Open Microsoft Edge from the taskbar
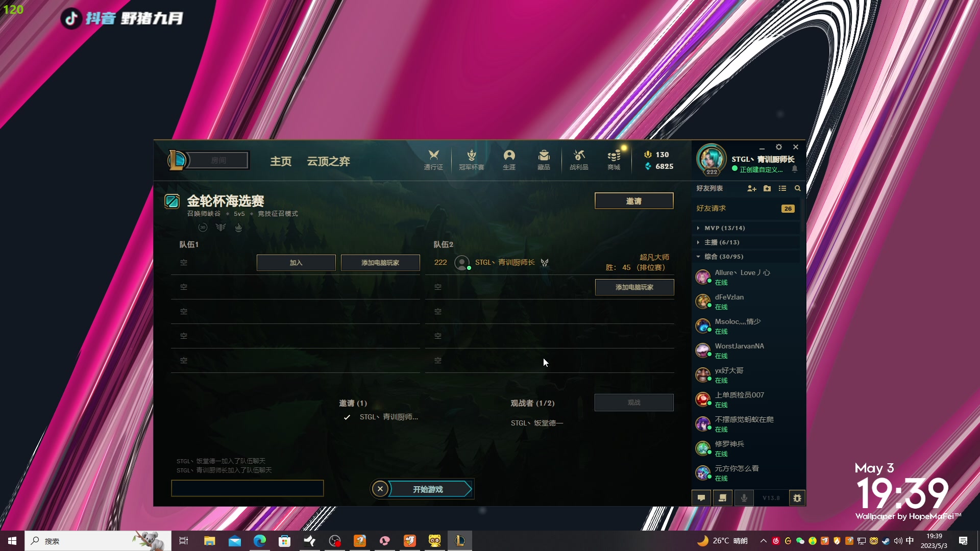 (x=259, y=541)
